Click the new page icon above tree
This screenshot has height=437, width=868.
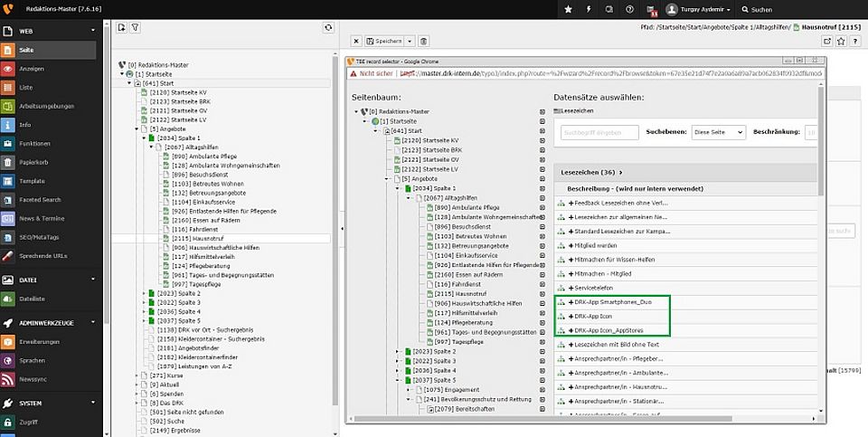tap(121, 28)
